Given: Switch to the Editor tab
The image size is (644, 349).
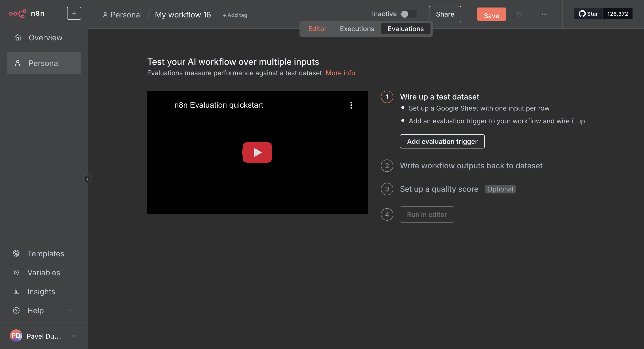Looking at the screenshot, I should (x=317, y=29).
